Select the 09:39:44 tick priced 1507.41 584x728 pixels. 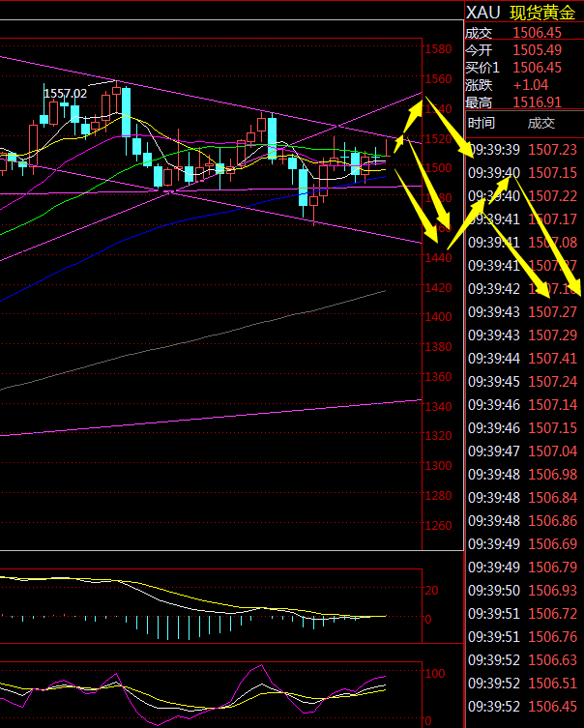(523, 359)
